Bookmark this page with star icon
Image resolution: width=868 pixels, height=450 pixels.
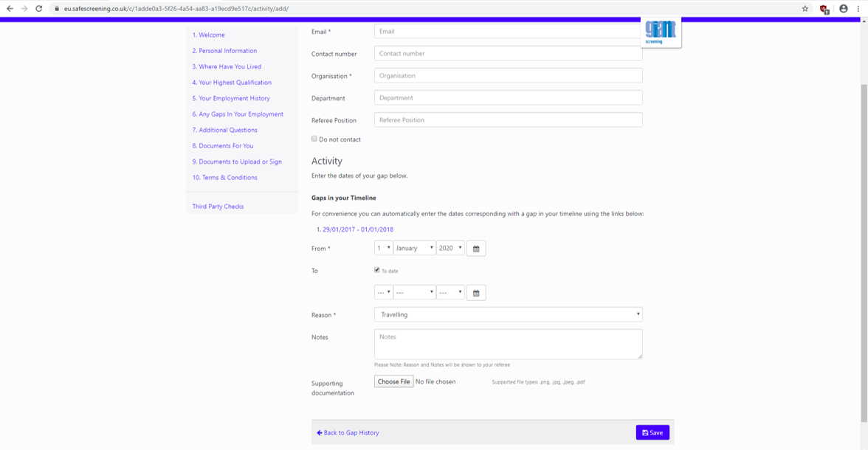[805, 9]
